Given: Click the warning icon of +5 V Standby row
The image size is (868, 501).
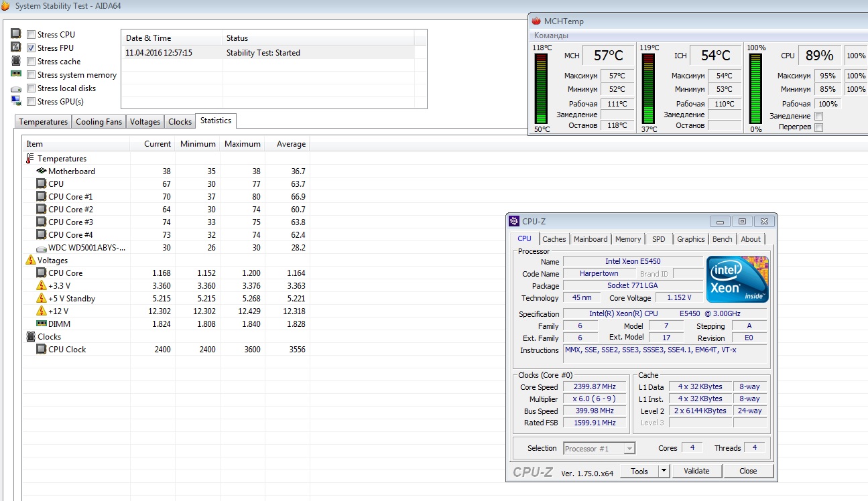Looking at the screenshot, I should tap(42, 299).
